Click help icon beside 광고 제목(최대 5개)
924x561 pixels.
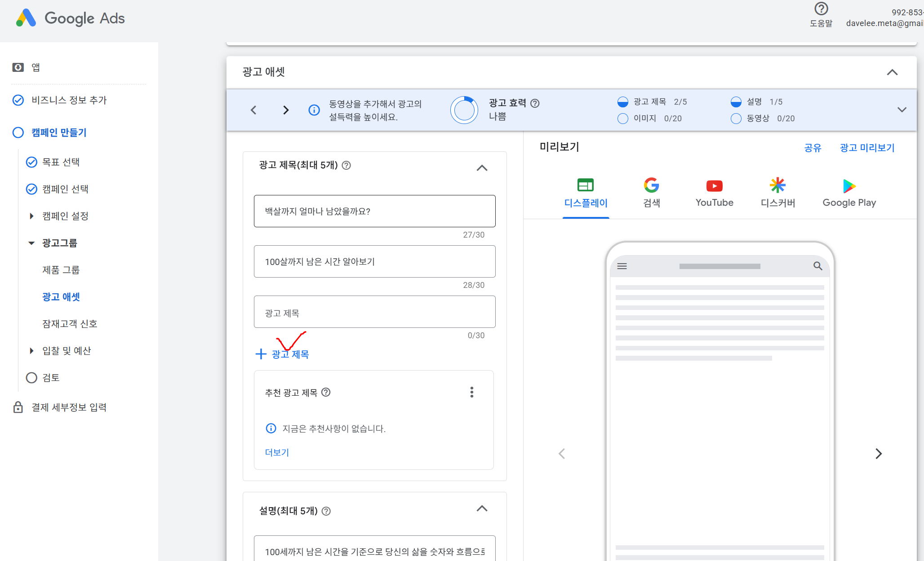click(346, 165)
